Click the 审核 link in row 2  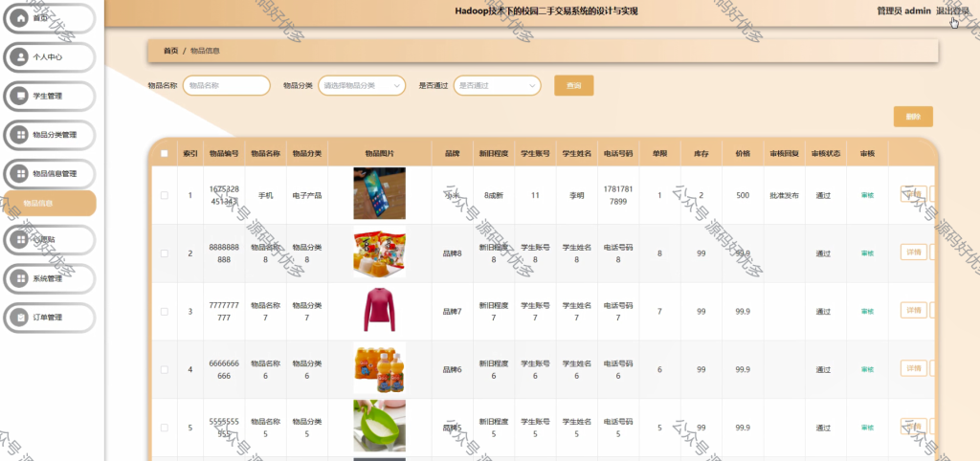click(867, 253)
